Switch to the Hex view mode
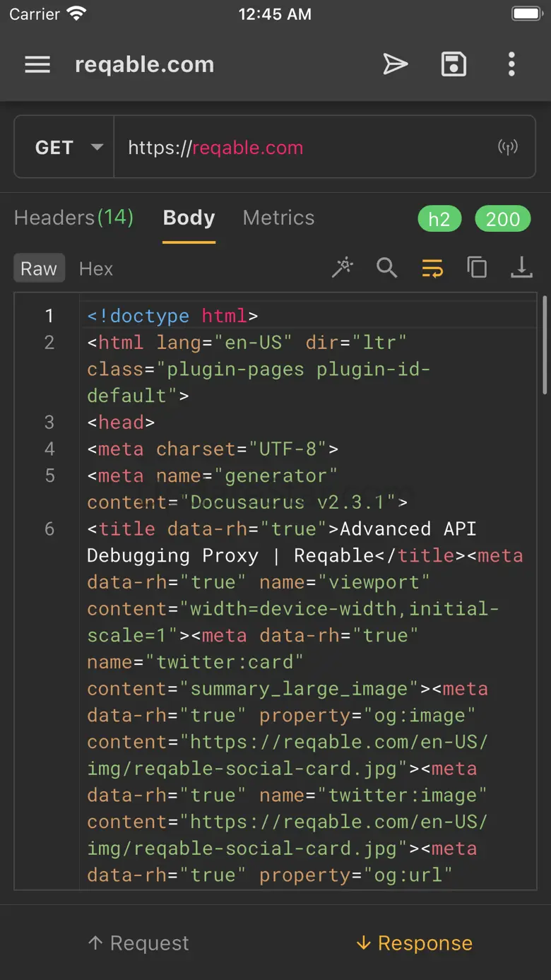The height and width of the screenshot is (980, 551). [x=96, y=269]
